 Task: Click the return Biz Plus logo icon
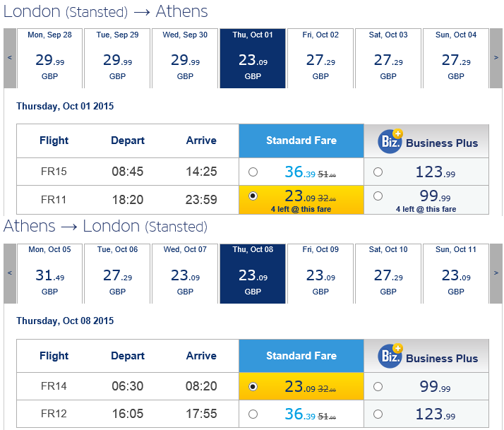390,356
